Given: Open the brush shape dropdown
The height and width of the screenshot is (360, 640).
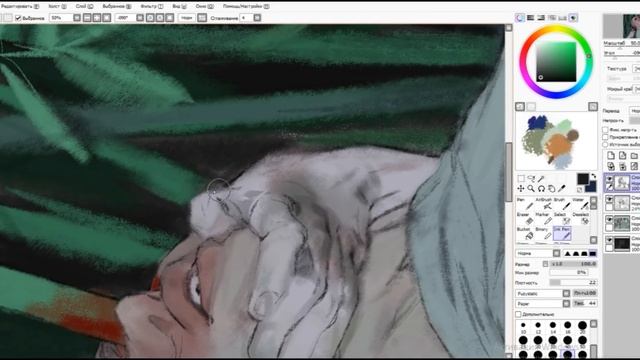Looking at the screenshot, I should pos(542,293).
